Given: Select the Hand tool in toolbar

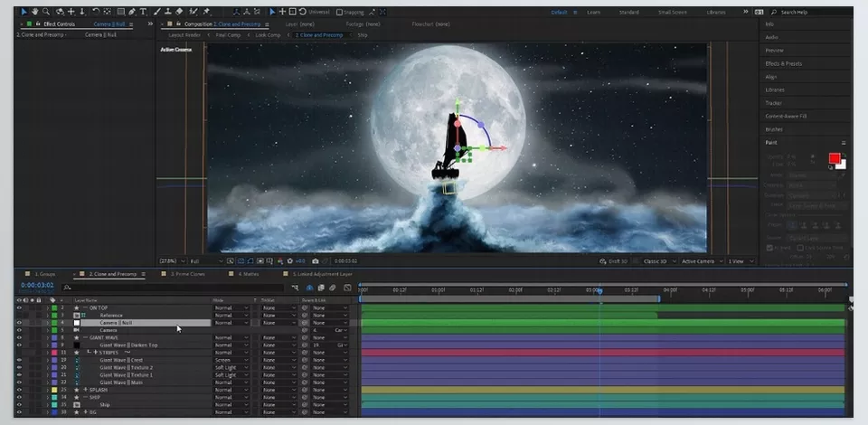Looking at the screenshot, I should coord(35,12).
